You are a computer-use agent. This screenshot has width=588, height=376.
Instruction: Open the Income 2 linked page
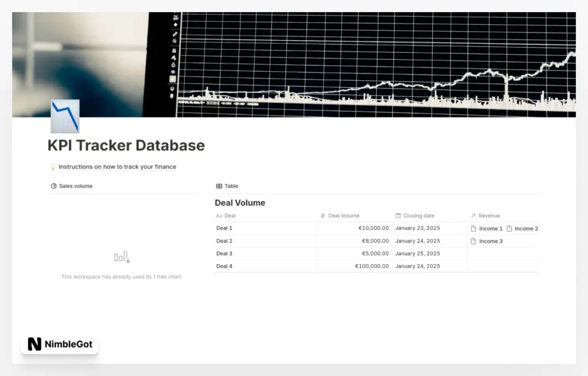(527, 228)
